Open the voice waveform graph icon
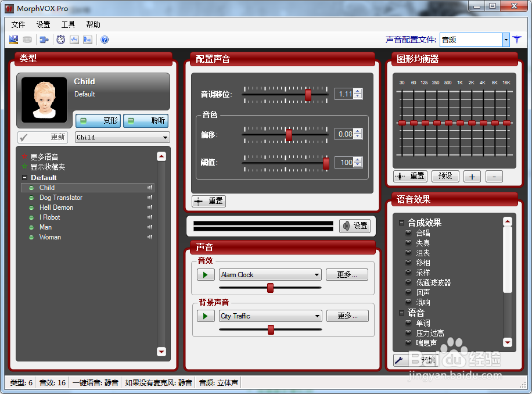532x394 pixels. coord(75,40)
